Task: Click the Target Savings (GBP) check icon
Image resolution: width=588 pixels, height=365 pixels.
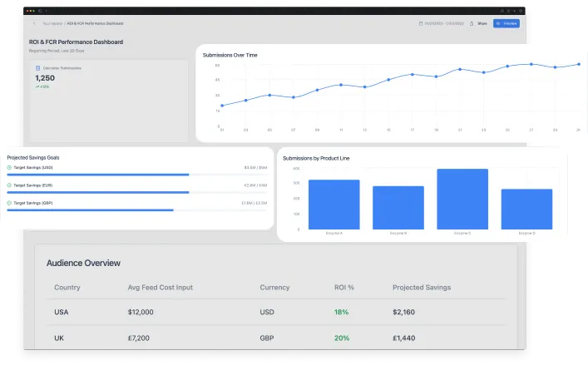Action: click(9, 202)
